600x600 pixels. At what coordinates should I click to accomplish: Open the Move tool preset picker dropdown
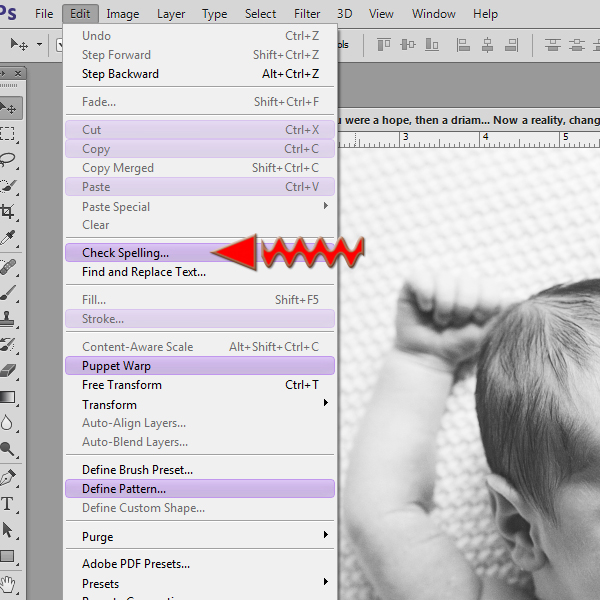[x=39, y=45]
